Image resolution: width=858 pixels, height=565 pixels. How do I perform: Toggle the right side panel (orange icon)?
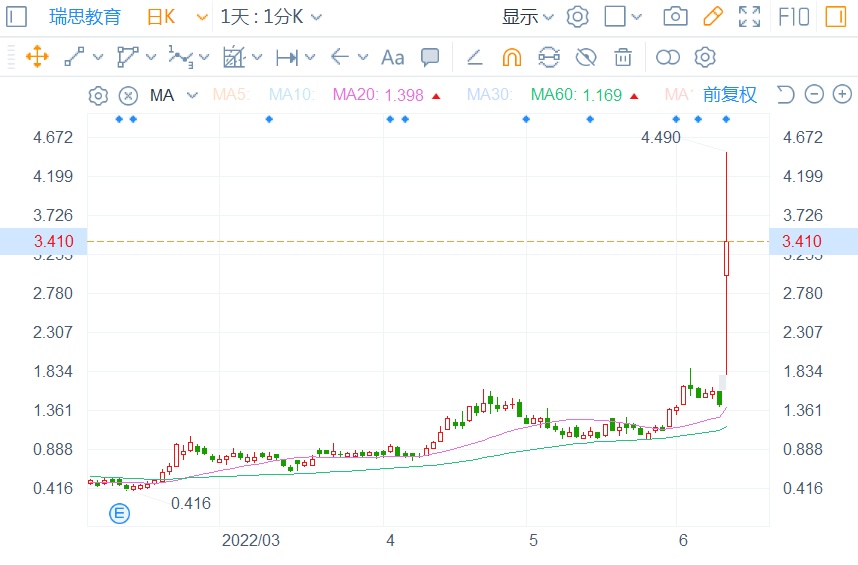[834, 16]
